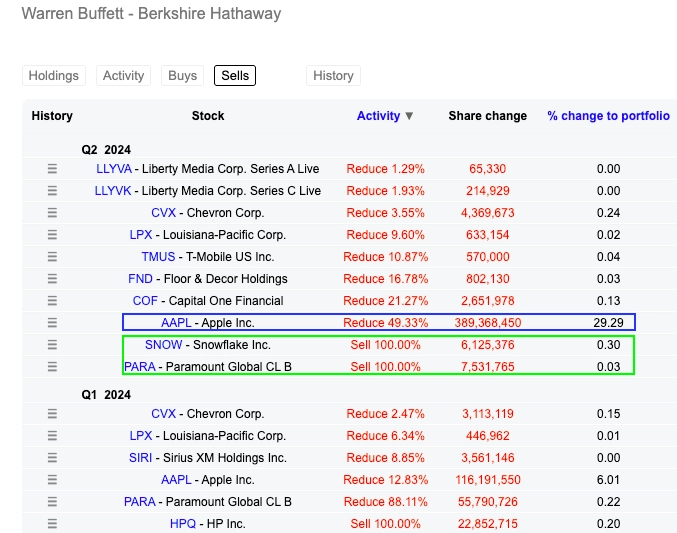The image size is (677, 533).
Task: Open history icon for Q1 2024 AAPL row
Action: 52,479
